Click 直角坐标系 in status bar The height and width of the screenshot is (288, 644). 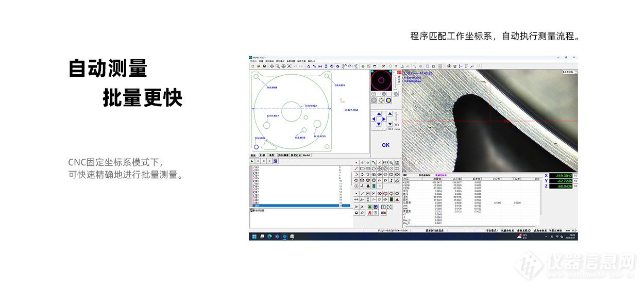(540, 230)
